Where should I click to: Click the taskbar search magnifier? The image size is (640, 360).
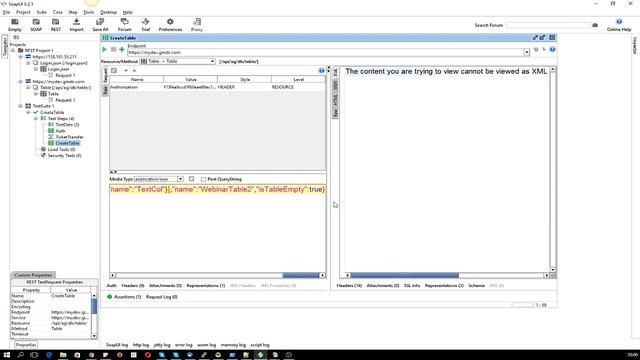(20, 355)
